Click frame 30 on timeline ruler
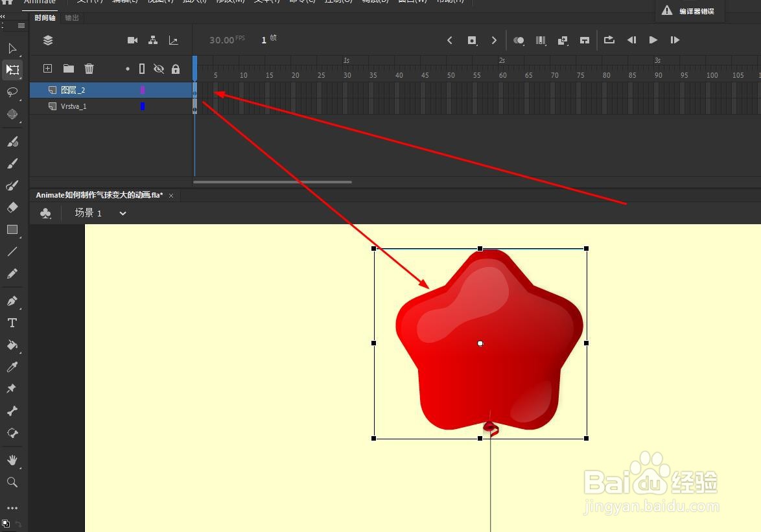 347,75
